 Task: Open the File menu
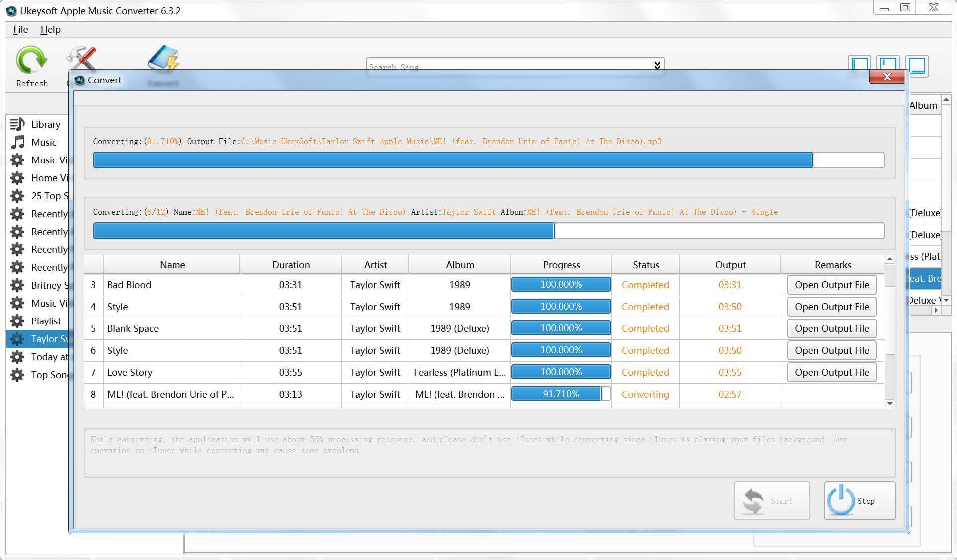(21, 29)
